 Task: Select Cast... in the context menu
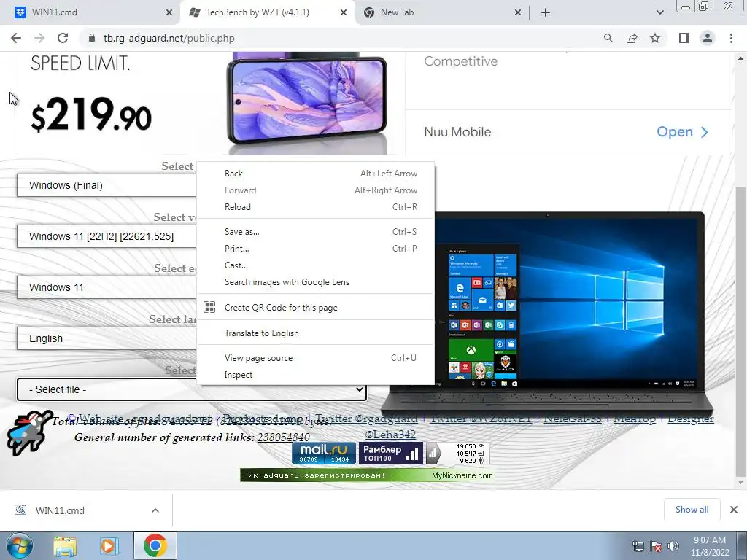315,265
